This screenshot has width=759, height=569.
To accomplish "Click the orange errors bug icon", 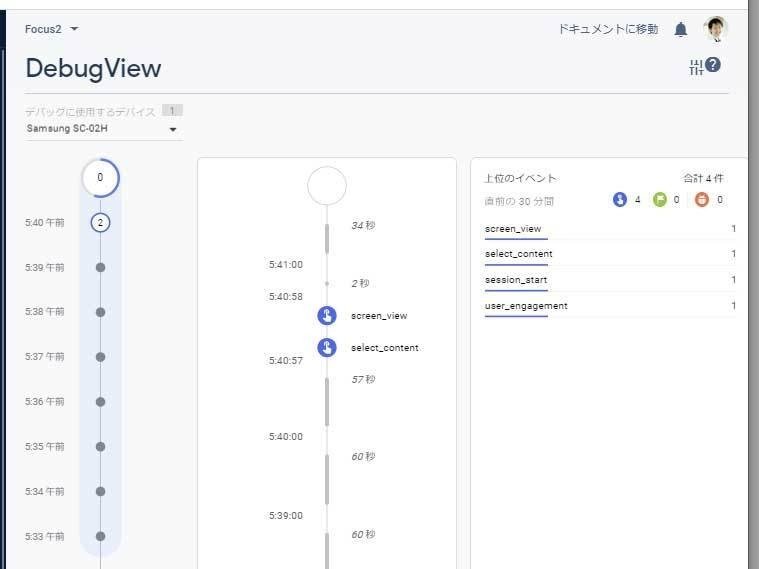I will (x=701, y=200).
